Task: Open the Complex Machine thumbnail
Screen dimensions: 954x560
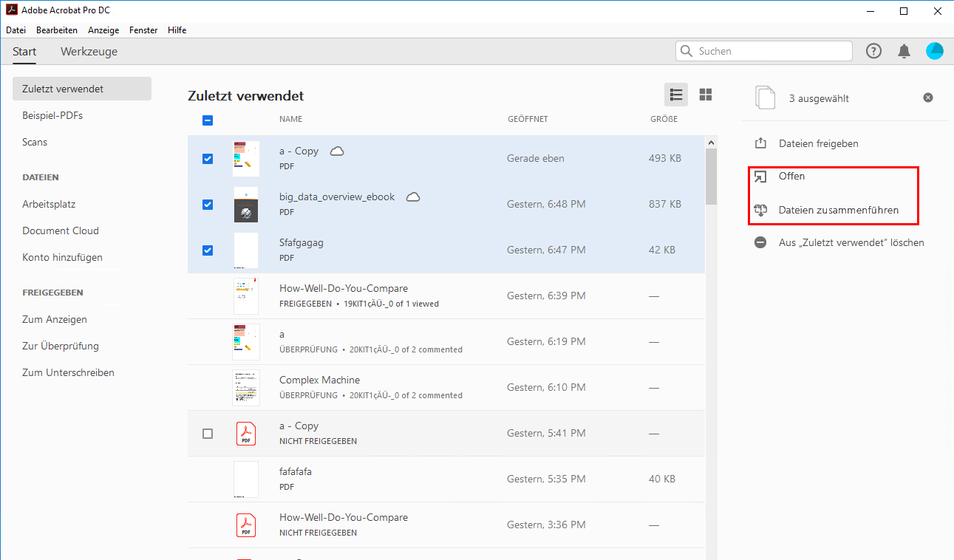Action: pyautogui.click(x=246, y=387)
